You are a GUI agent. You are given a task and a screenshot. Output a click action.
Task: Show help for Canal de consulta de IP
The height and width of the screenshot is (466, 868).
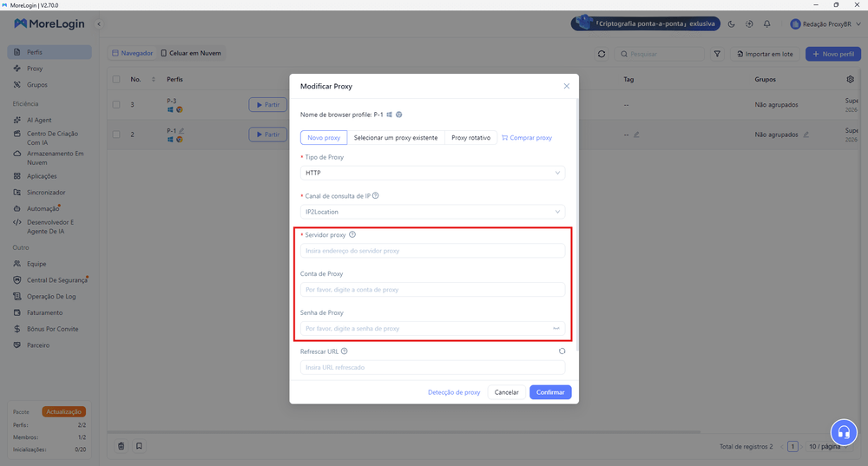point(375,195)
